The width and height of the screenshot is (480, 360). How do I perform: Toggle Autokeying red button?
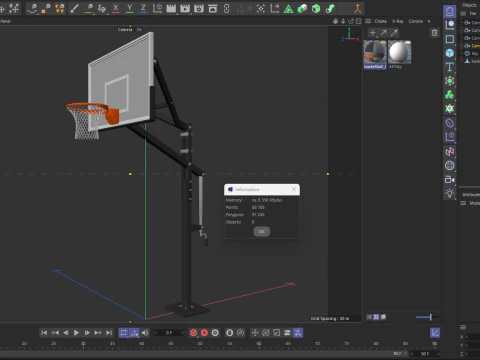click(x=204, y=333)
